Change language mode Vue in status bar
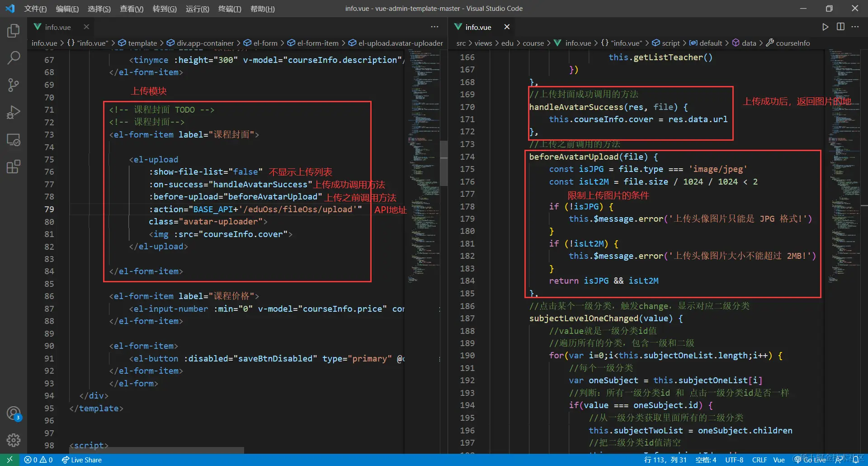 pyautogui.click(x=779, y=460)
